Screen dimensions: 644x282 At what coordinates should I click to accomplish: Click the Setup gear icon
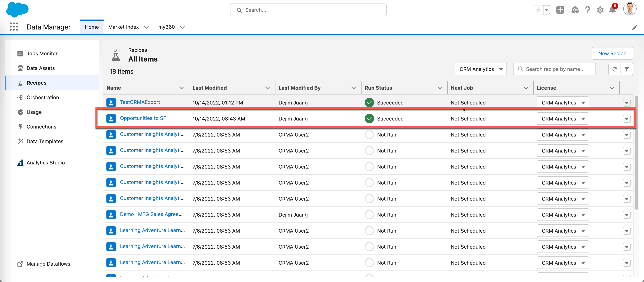coord(600,10)
